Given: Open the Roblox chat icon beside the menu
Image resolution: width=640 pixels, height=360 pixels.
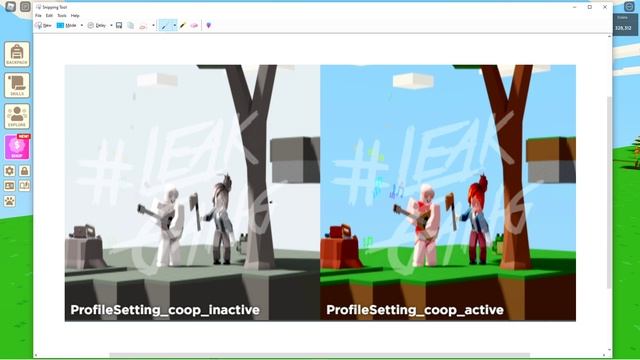Looking at the screenshot, I should pyautogui.click(x=25, y=7).
